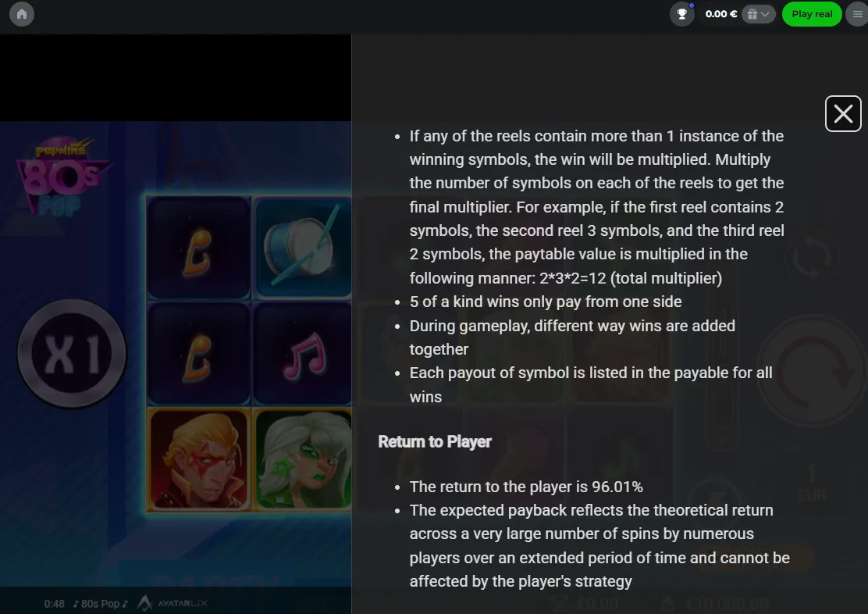The image size is (868, 614).
Task: Click the Play real button
Action: tap(812, 14)
